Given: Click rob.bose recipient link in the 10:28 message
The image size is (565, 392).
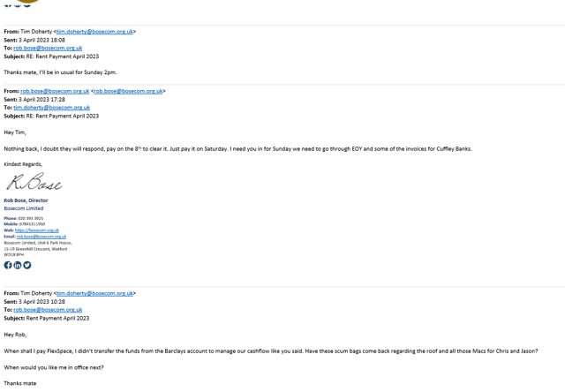Looking at the screenshot, I should pyautogui.click(x=48, y=310).
